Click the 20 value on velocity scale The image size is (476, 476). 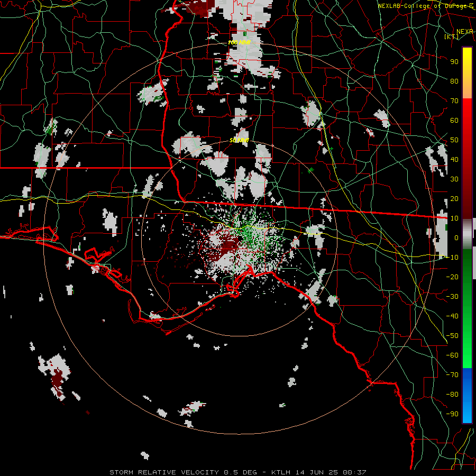pyautogui.click(x=454, y=199)
